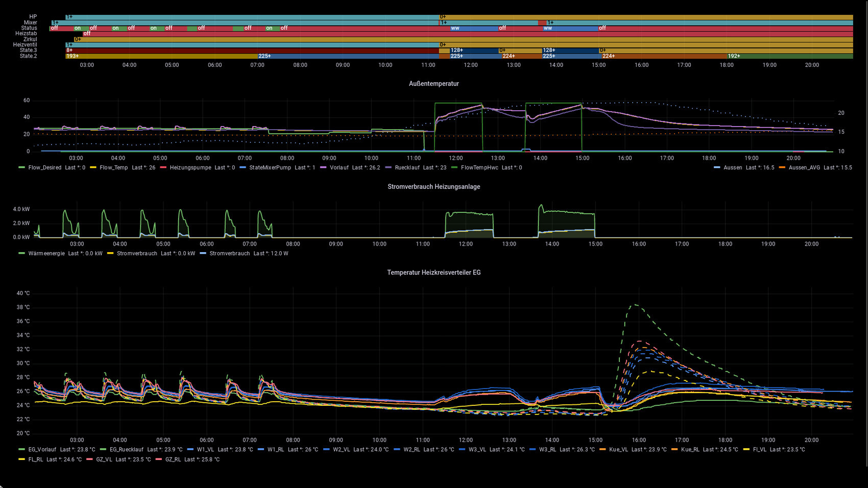Toggle the Kue_VL series in the legend
This screenshot has height=488, width=868.
(x=618, y=450)
